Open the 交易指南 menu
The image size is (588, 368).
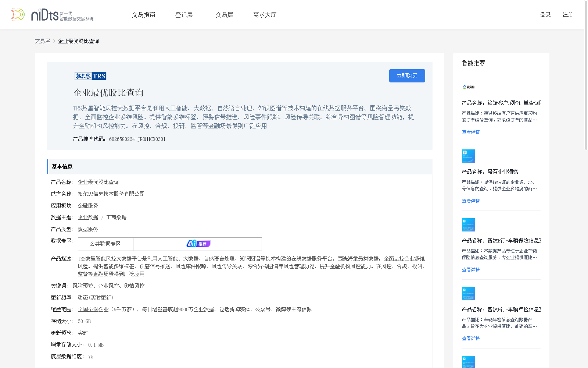coord(144,15)
